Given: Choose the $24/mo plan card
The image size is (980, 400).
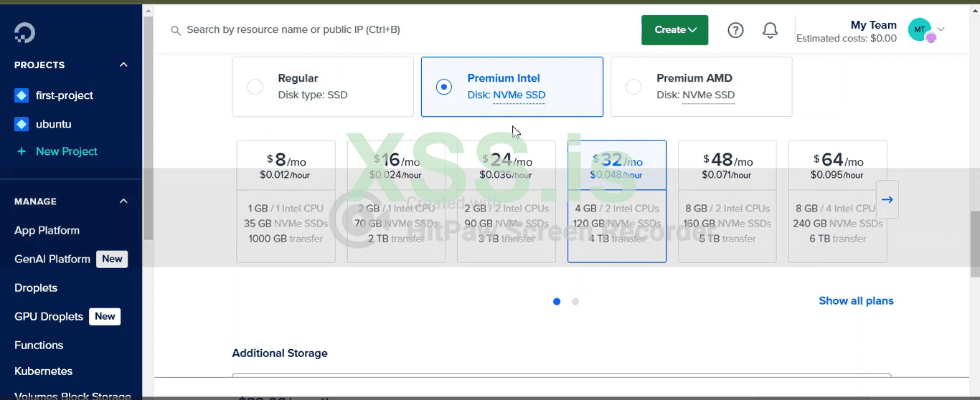Looking at the screenshot, I should click(x=507, y=201).
